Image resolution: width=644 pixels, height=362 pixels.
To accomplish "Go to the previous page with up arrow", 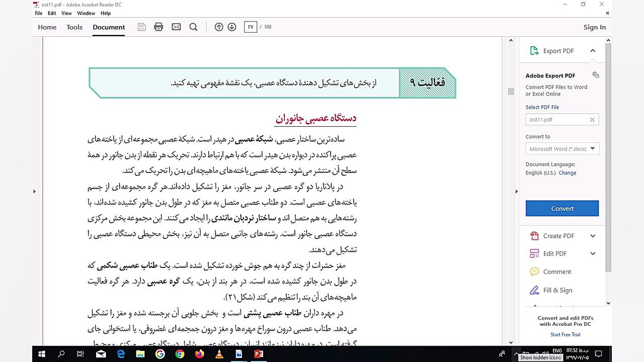I will coord(219,27).
